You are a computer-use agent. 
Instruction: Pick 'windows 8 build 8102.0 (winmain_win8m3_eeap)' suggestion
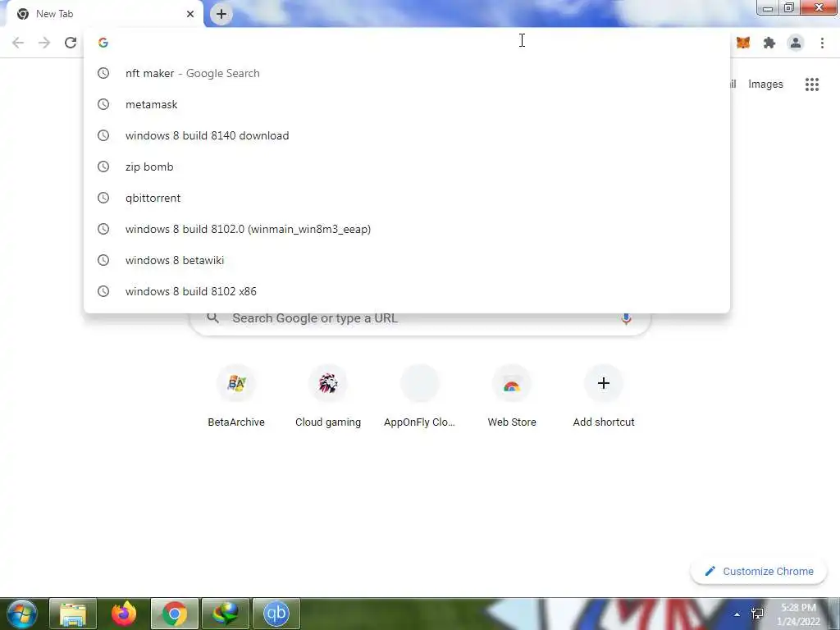(407, 229)
